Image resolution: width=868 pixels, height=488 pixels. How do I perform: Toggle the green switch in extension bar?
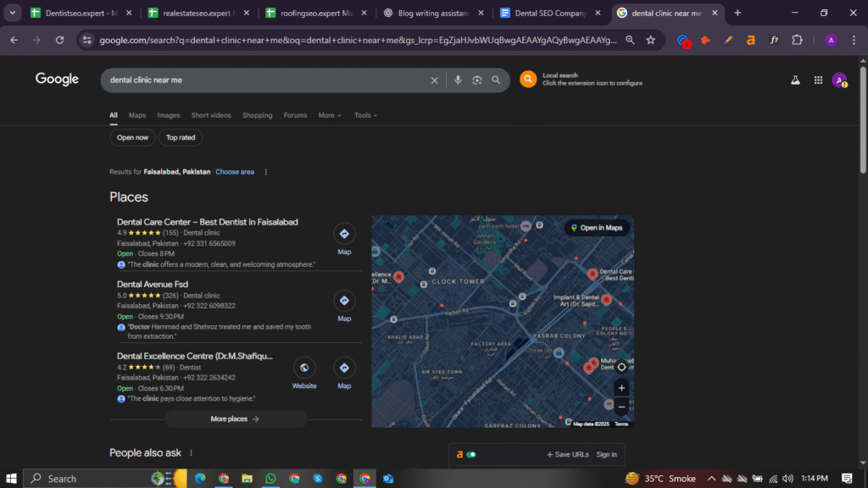pos(471,455)
